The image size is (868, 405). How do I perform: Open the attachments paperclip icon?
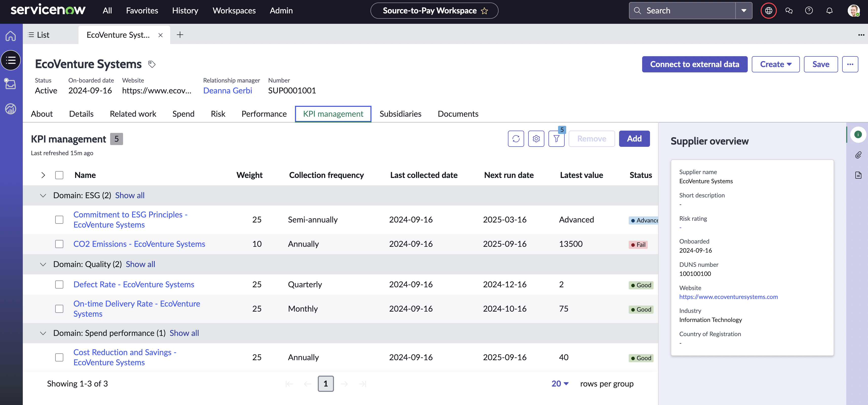click(858, 155)
